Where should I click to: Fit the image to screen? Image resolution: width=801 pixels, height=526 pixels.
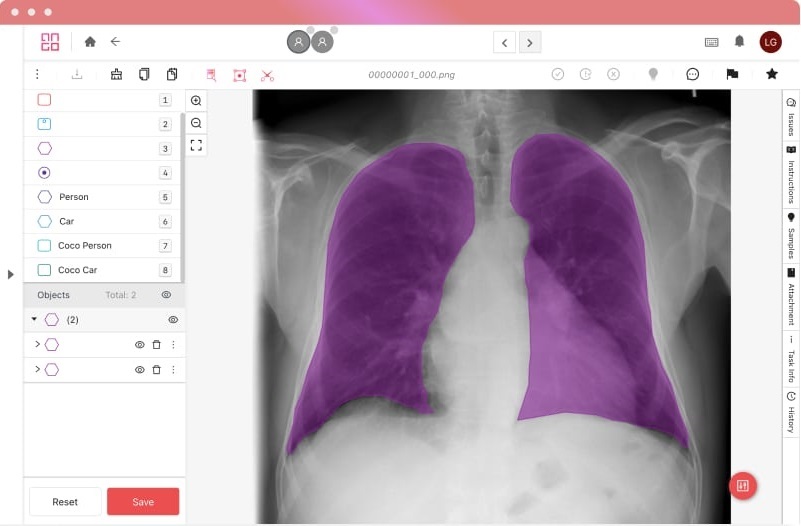click(x=196, y=145)
